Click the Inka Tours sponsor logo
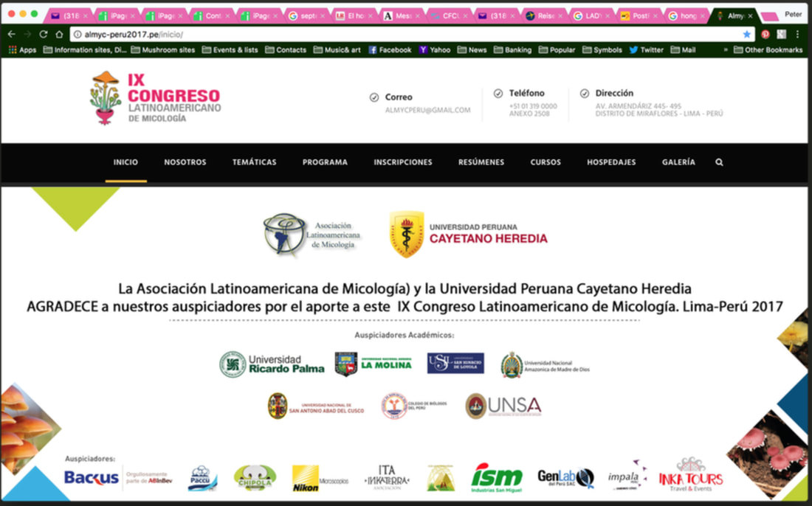Image resolution: width=812 pixels, height=506 pixels. [690, 474]
